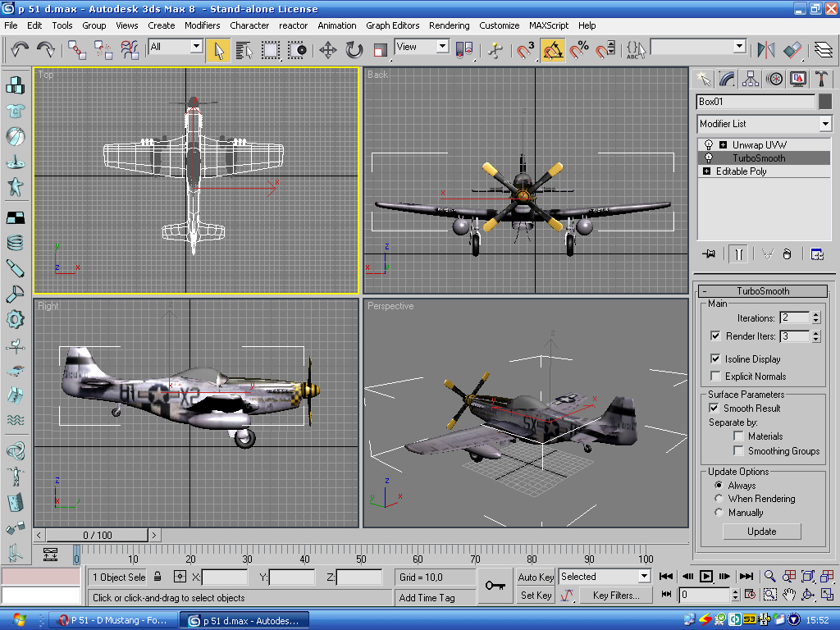The image size is (840, 630).
Task: Select the When Rendering update option
Action: (x=719, y=499)
